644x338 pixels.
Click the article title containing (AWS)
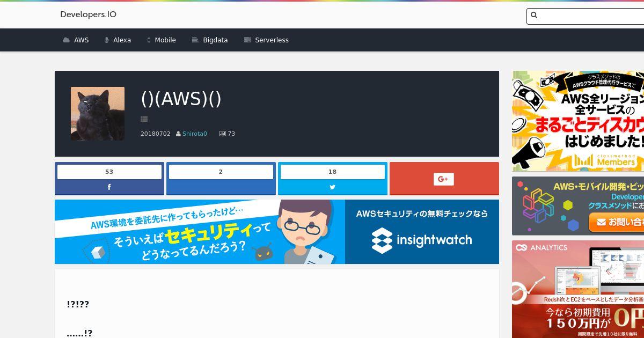[181, 99]
